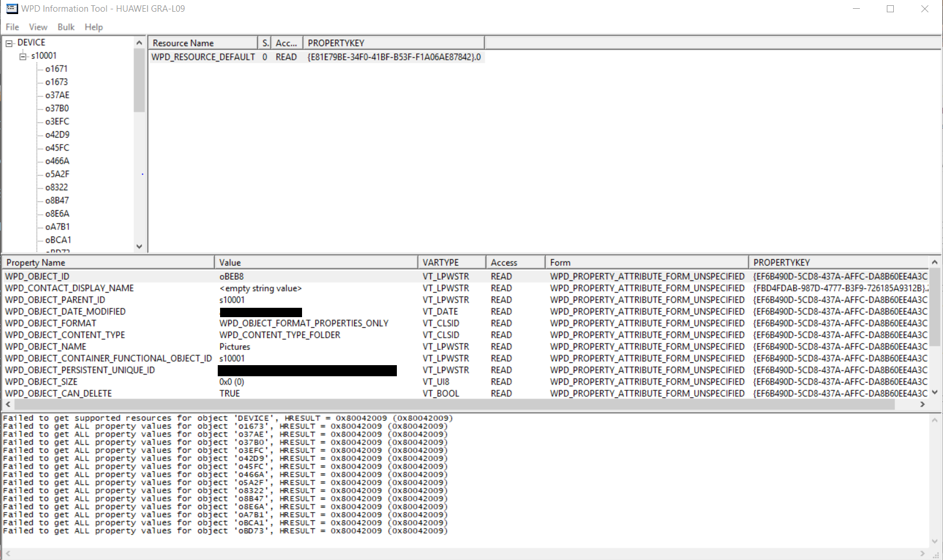Select tree item o5A2F
The width and height of the screenshot is (943, 560).
click(57, 174)
